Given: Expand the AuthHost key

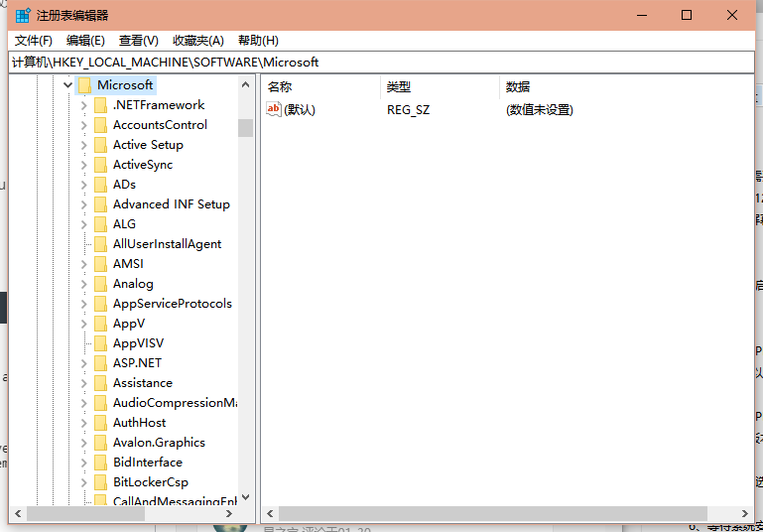Looking at the screenshot, I should (83, 423).
